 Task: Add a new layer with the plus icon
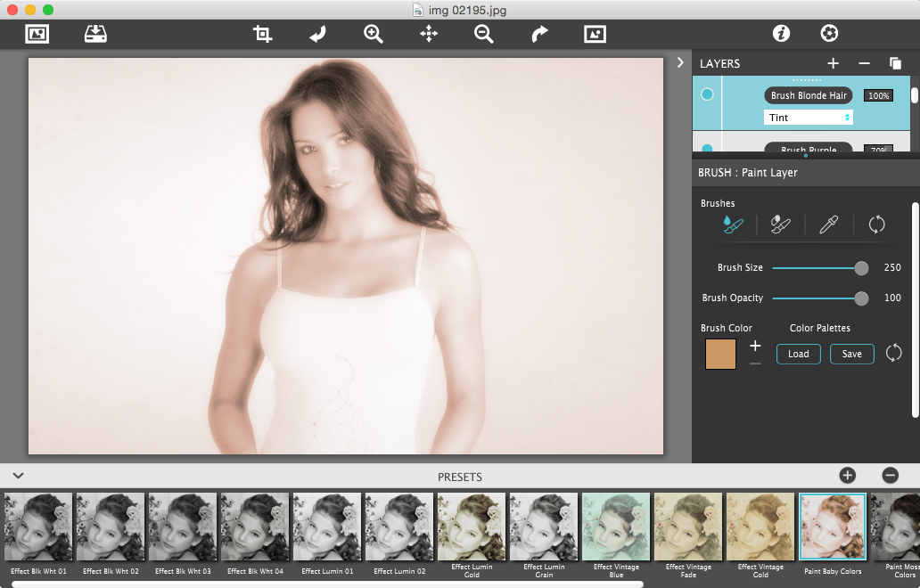[833, 63]
